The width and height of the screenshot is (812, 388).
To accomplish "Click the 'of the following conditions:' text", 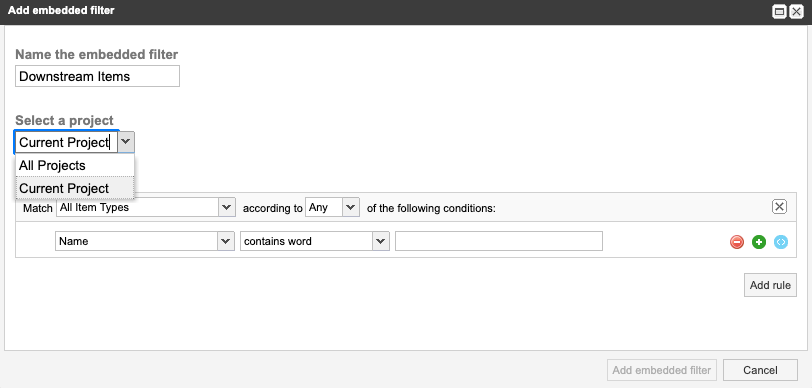I will [x=431, y=208].
